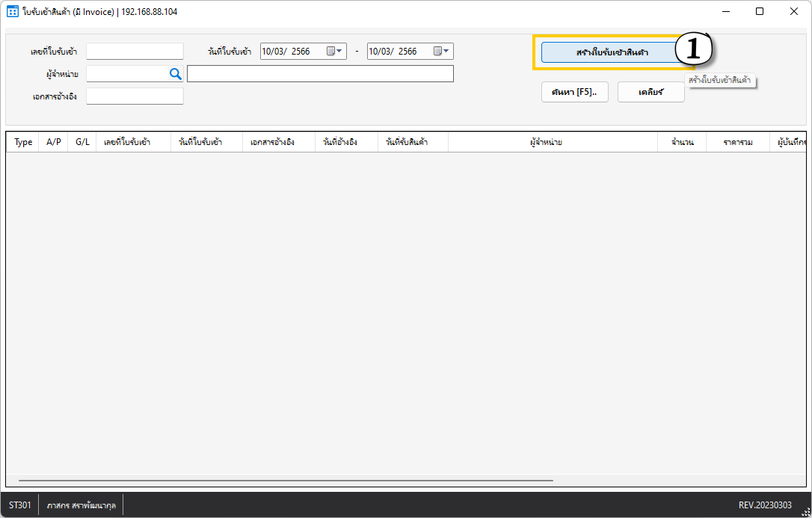The height and width of the screenshot is (518, 812).
Task: Sort by the Type column header
Action: (x=23, y=142)
